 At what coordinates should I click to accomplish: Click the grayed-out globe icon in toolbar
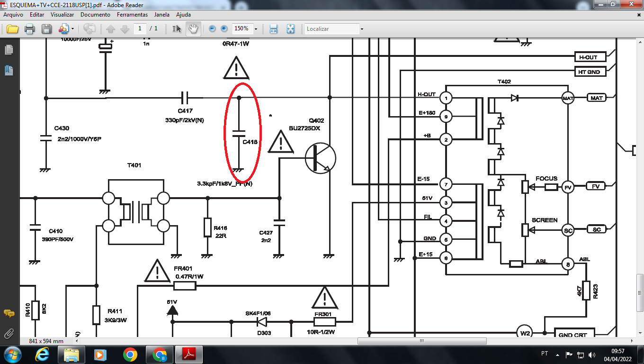tap(89, 29)
